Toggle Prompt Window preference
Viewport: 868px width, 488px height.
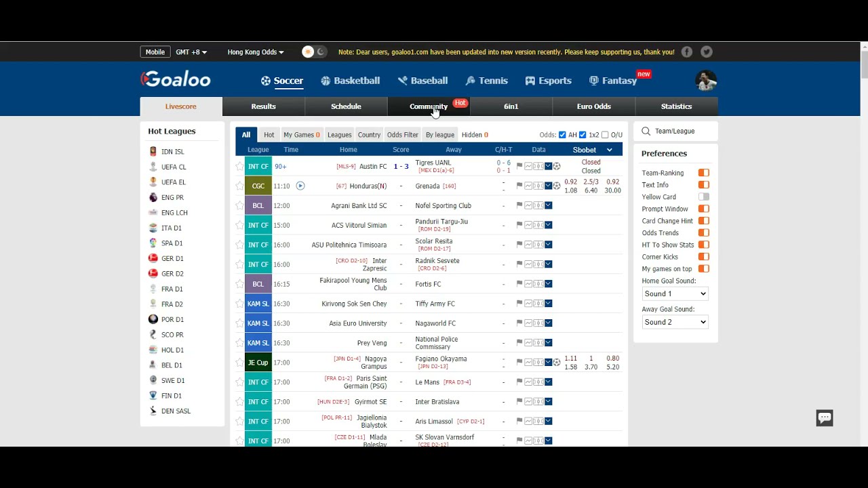point(704,209)
